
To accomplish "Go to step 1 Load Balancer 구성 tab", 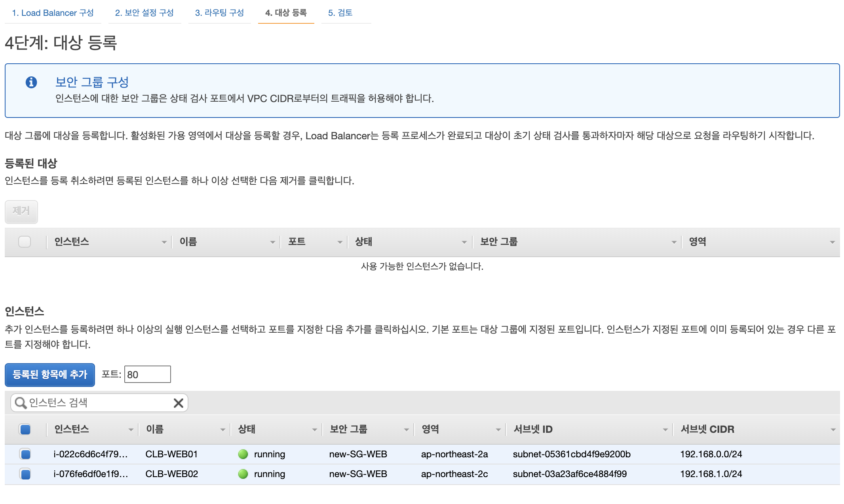I will coord(53,13).
